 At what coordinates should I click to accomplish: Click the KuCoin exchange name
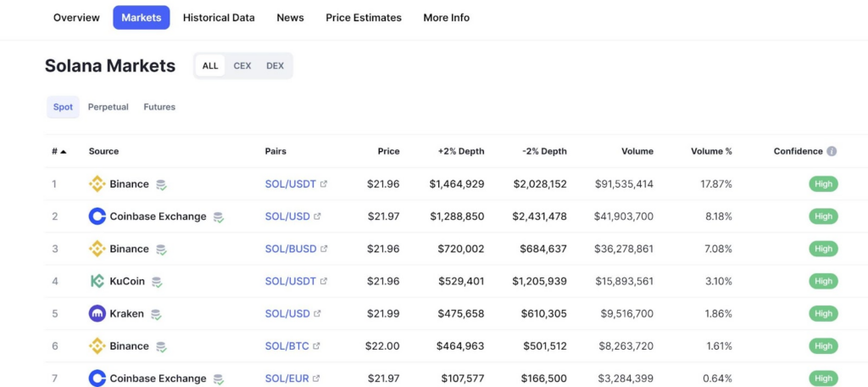pos(127,281)
